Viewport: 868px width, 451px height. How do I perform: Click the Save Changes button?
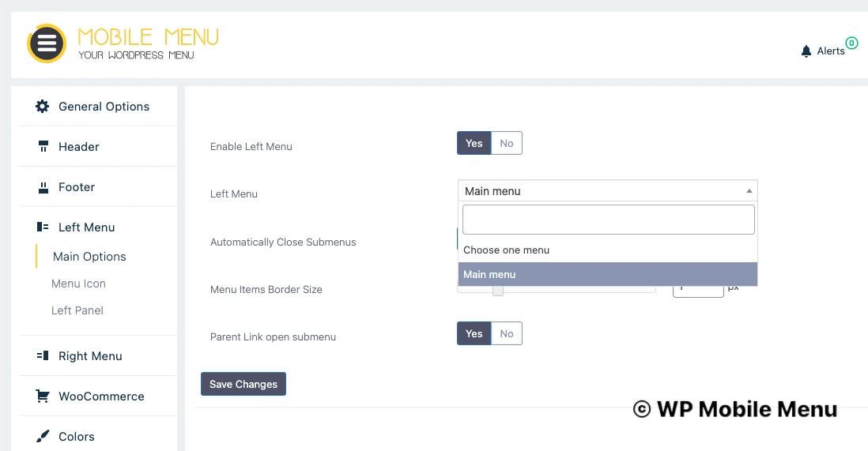click(x=243, y=384)
